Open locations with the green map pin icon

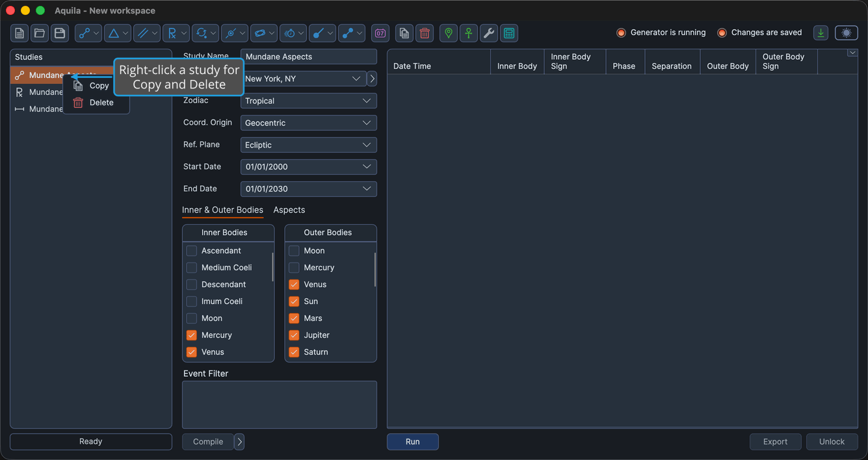pyautogui.click(x=449, y=33)
